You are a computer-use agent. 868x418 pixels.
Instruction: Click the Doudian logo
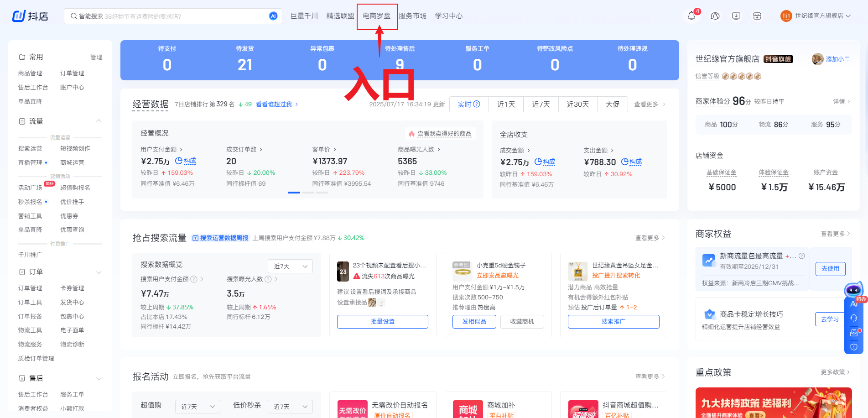[x=30, y=16]
